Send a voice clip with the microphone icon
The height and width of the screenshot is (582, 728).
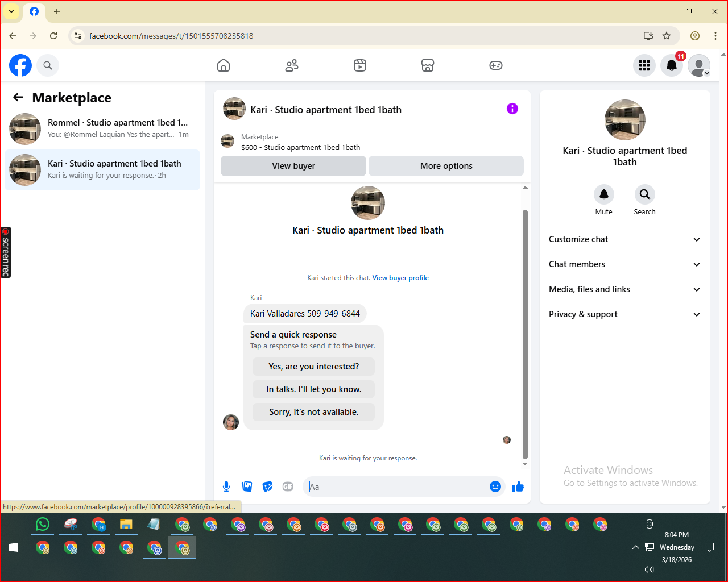point(226,487)
